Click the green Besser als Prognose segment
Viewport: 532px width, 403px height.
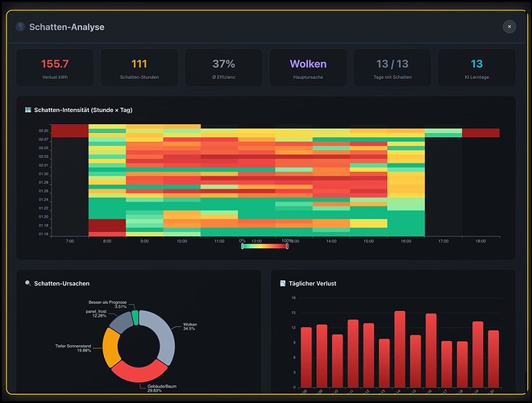point(135,318)
